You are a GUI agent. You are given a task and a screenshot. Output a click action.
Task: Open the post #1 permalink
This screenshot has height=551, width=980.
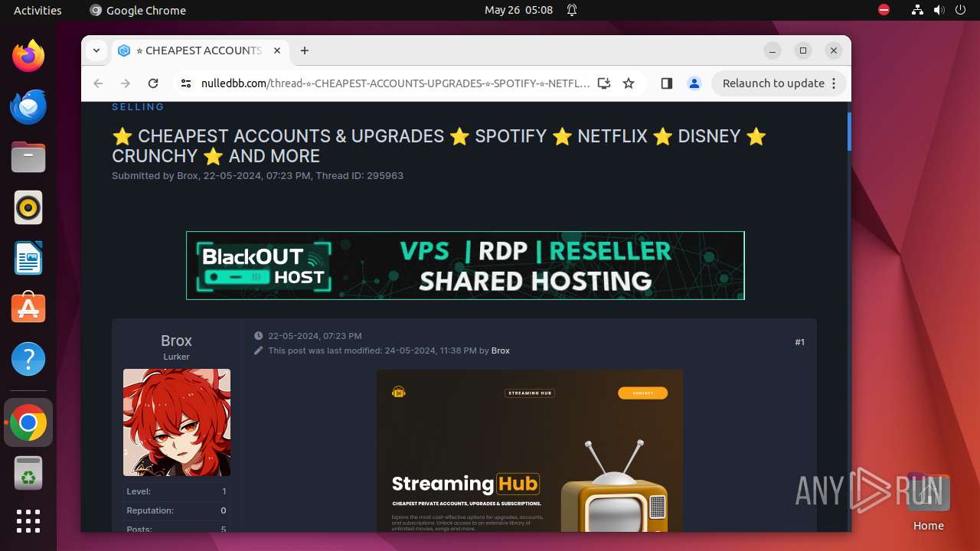point(799,342)
